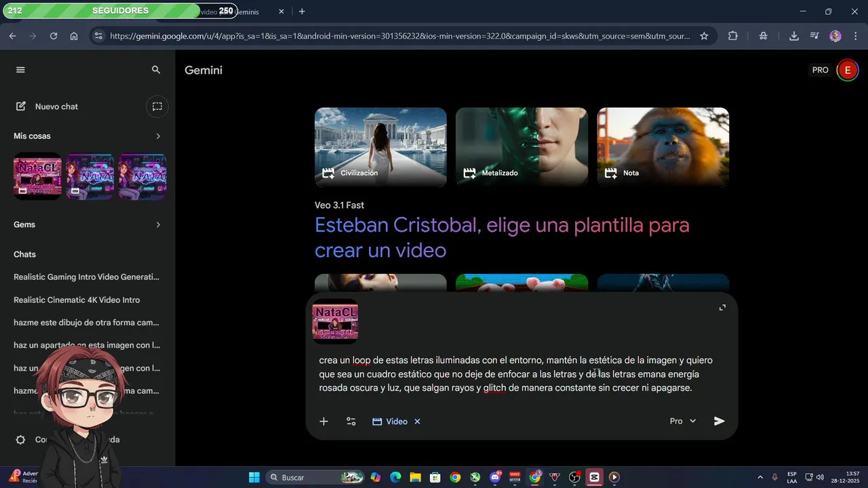Open Chrome three-dot menu
Viewport: 868px width, 488px height.
tap(854, 36)
